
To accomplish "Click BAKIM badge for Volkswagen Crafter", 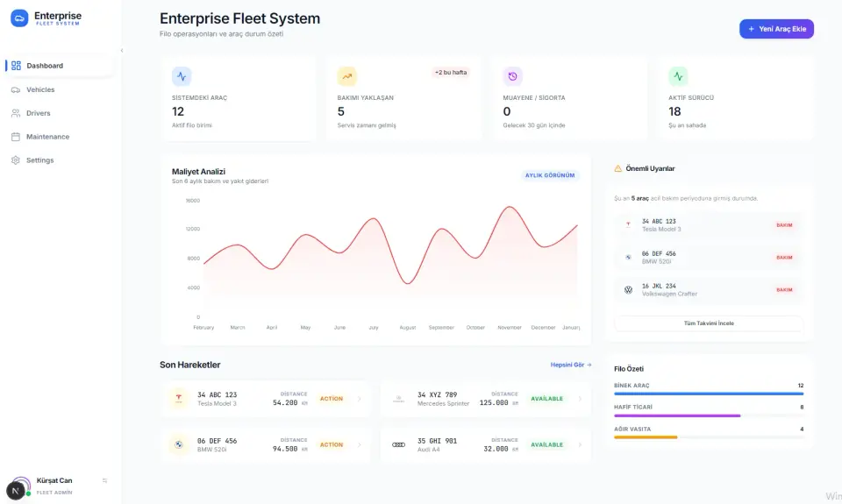I will (x=784, y=290).
